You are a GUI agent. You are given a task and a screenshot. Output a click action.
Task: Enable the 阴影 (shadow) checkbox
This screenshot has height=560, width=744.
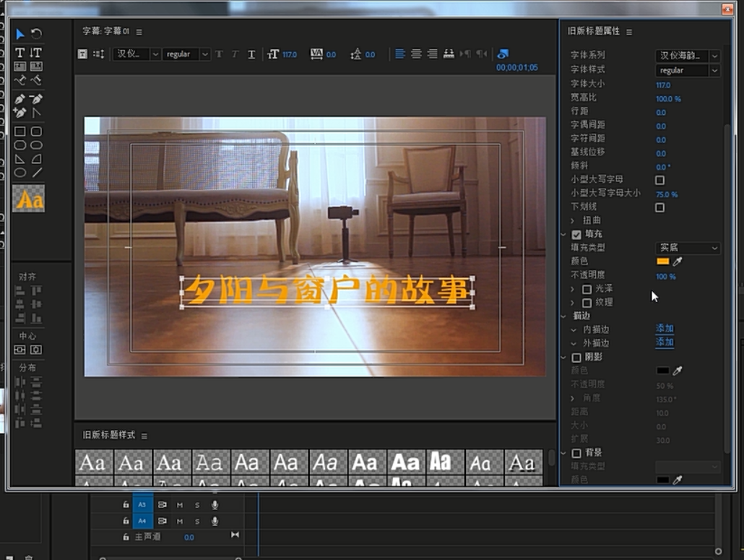[576, 358]
